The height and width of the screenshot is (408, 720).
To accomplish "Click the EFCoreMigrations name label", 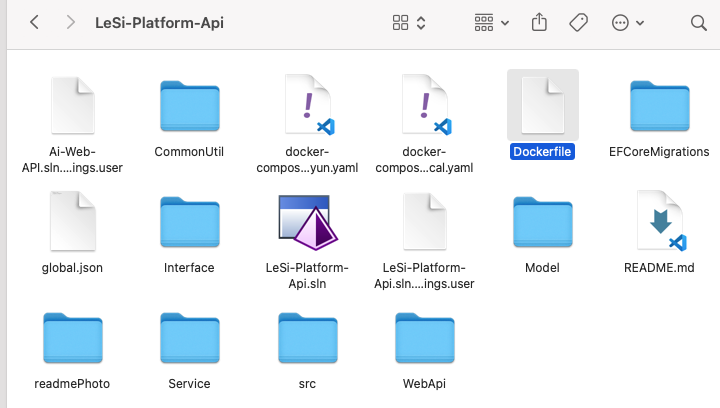I will (x=659, y=151).
